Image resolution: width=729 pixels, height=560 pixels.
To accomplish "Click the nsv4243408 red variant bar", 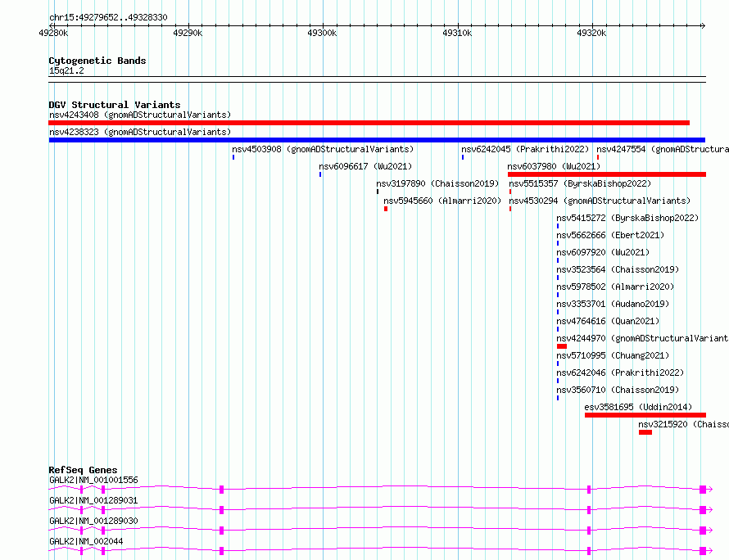I will tap(369, 123).
